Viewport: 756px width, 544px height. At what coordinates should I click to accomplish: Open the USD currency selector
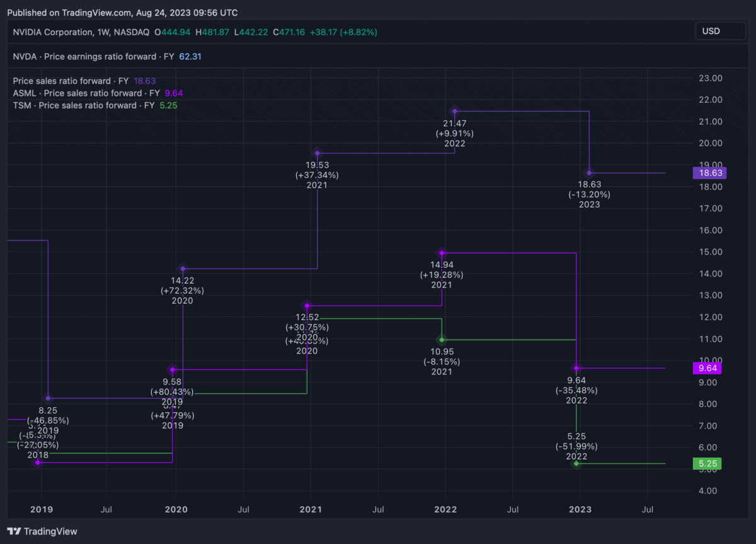tap(719, 31)
